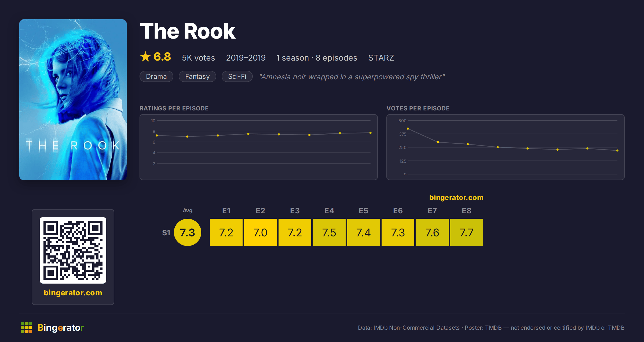Click the QR code image
Viewport: 644px width, 342px height.
[73, 250]
